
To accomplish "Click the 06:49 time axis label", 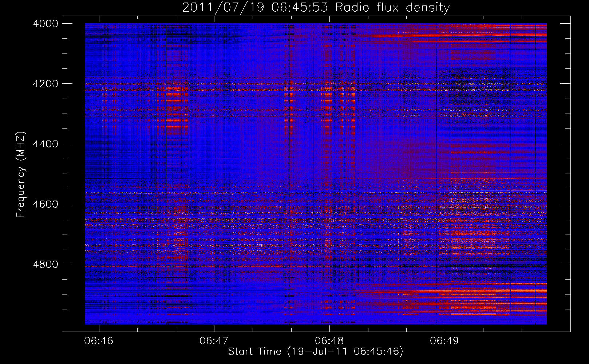I will (444, 341).
